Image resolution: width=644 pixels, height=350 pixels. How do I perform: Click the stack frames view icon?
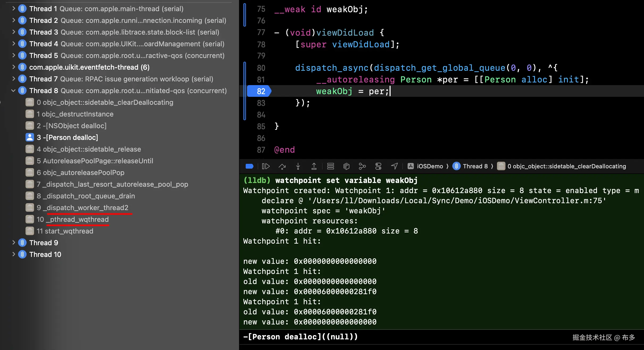(331, 166)
